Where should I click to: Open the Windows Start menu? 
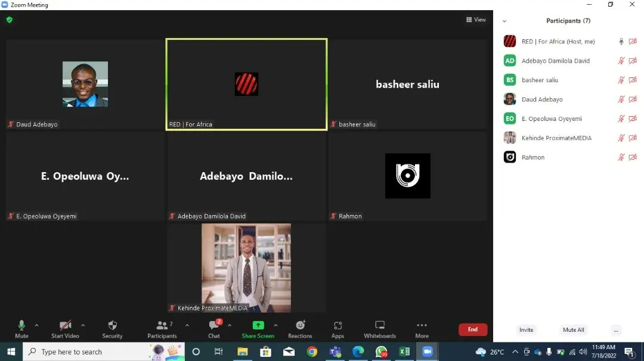point(11,351)
